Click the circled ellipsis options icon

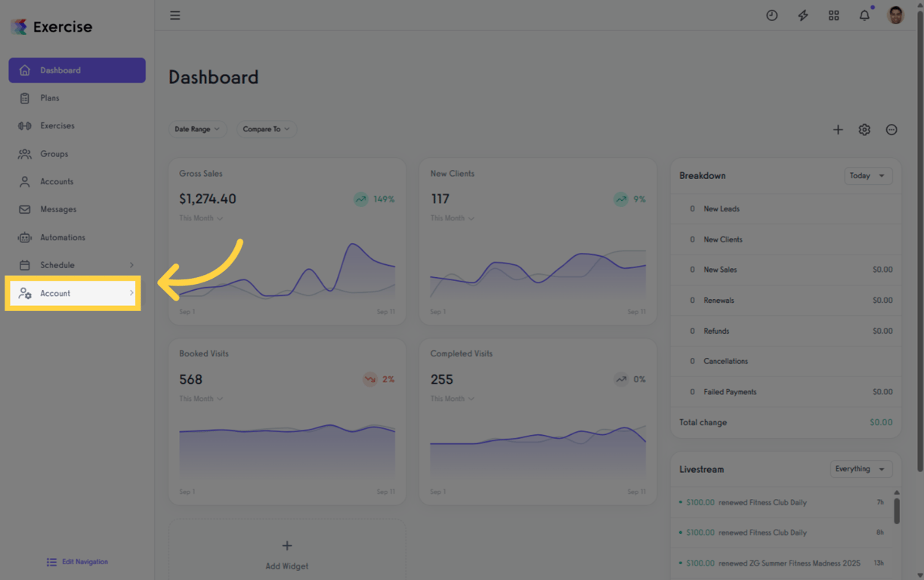892,130
